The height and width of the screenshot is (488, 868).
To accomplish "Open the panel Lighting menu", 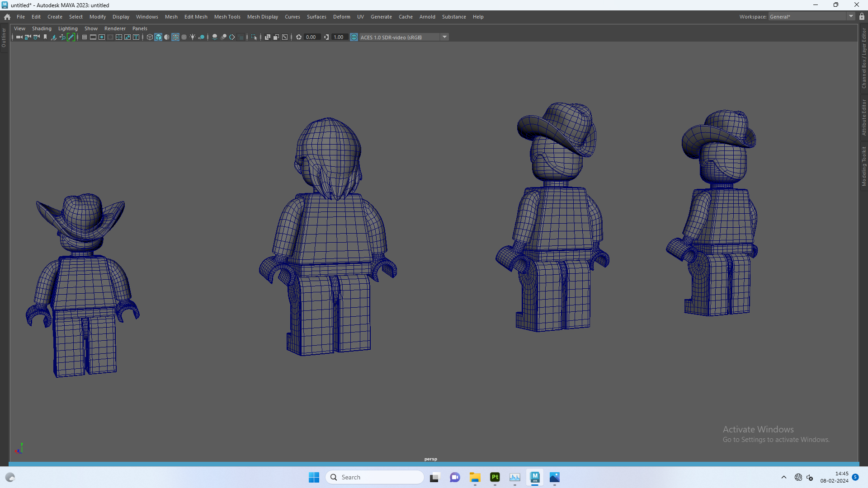I will [68, 28].
